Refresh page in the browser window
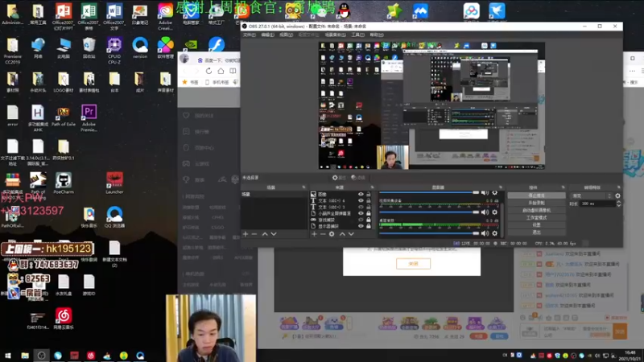Image resolution: width=644 pixels, height=362 pixels. tap(208, 71)
